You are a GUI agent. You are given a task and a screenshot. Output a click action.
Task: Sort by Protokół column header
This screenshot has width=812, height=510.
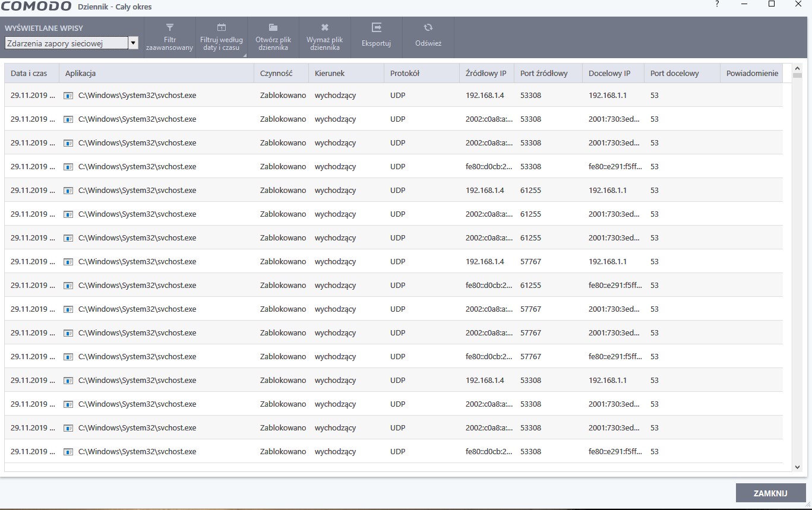point(422,74)
